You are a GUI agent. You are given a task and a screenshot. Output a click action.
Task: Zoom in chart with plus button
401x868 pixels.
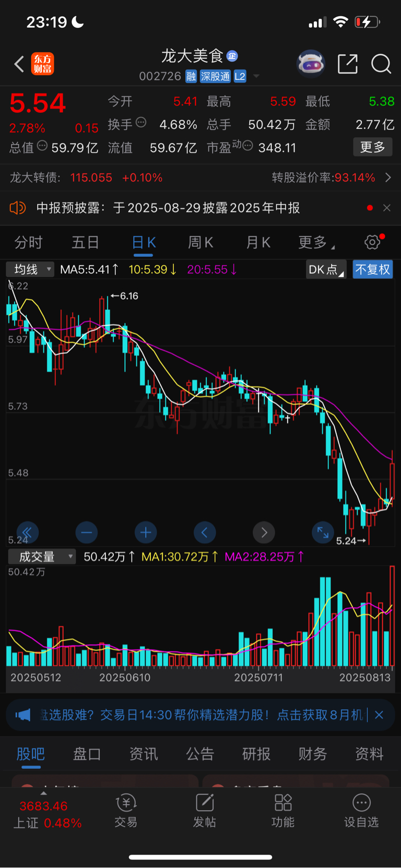[146, 532]
